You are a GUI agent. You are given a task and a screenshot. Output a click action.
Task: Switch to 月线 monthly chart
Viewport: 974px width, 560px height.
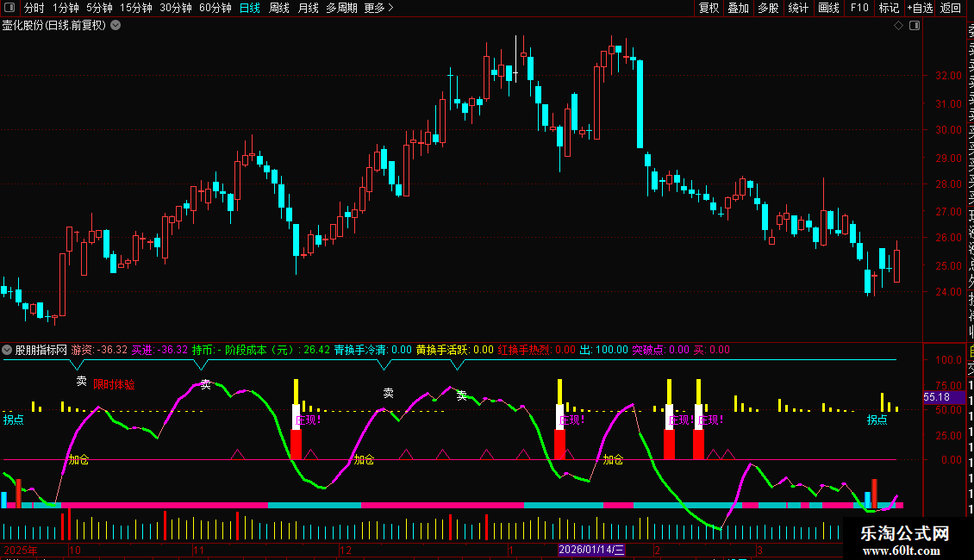pyautogui.click(x=308, y=8)
